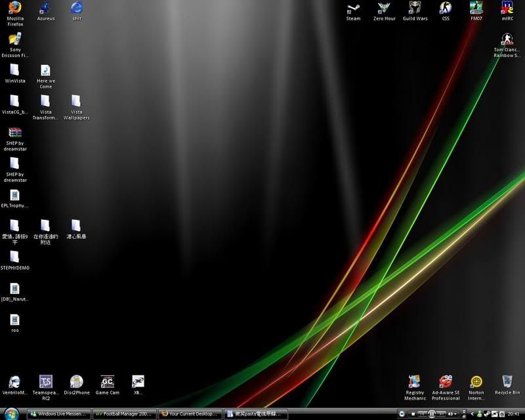Viewport: 525px width, 420px height.
Task: Select the "Here we Come" MP3 file
Action: pyautogui.click(x=46, y=76)
